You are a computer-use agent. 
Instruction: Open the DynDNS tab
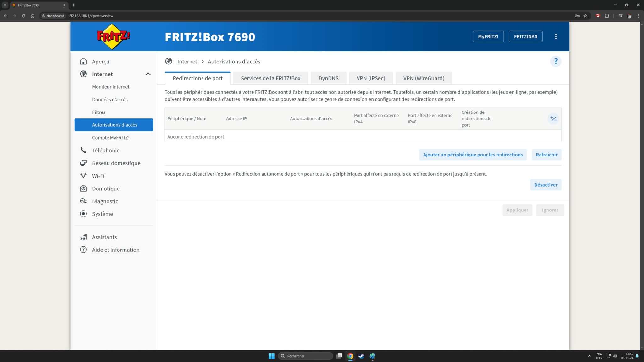(x=328, y=78)
